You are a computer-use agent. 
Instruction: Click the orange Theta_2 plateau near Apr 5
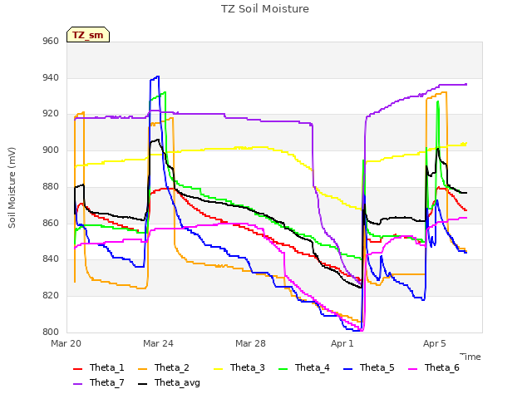pyautogui.click(x=436, y=95)
